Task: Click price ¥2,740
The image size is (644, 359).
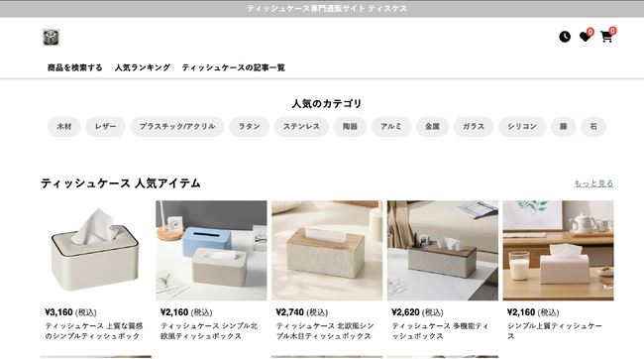Action: (x=290, y=312)
